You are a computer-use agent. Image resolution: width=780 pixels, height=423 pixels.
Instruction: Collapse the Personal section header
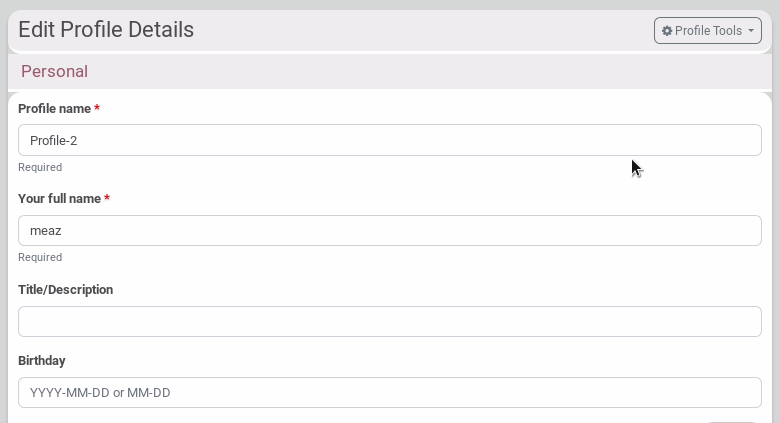[390, 72]
